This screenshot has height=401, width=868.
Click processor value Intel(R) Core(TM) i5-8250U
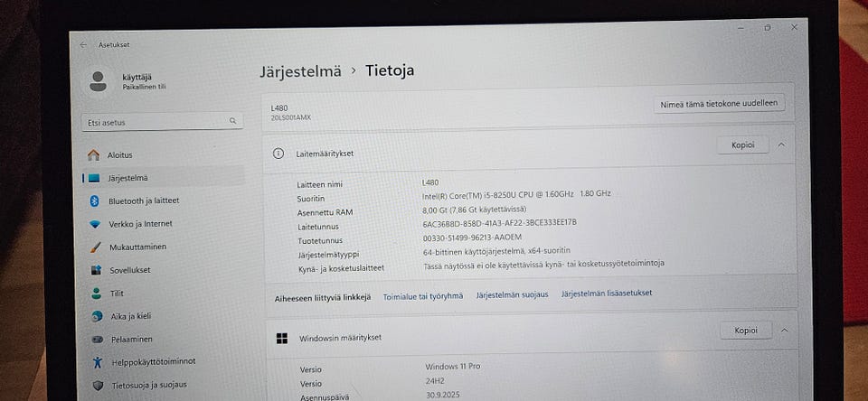coord(516,194)
